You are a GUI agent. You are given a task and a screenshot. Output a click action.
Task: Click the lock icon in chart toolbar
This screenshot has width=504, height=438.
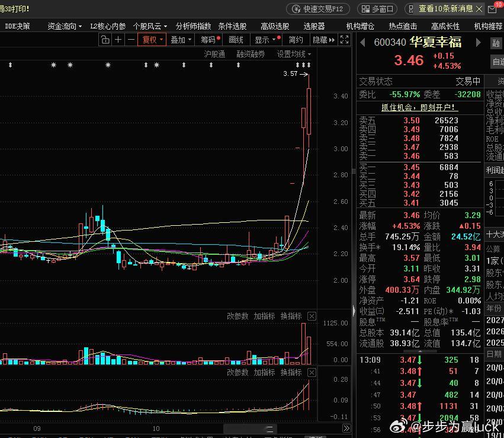coord(105,40)
